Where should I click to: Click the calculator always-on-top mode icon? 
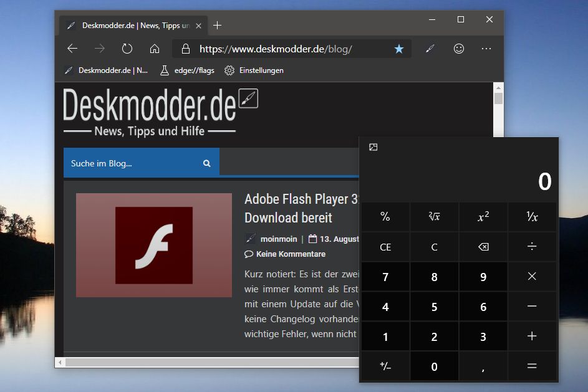click(373, 147)
